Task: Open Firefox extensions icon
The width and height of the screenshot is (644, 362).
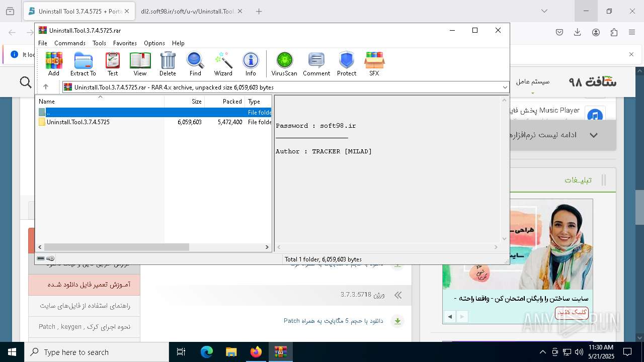Action: 614,32
